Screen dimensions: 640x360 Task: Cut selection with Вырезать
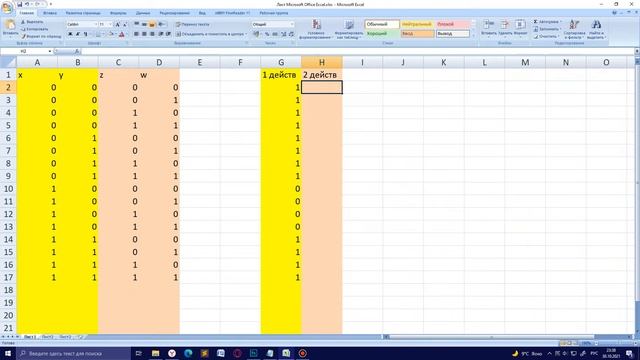(32, 22)
